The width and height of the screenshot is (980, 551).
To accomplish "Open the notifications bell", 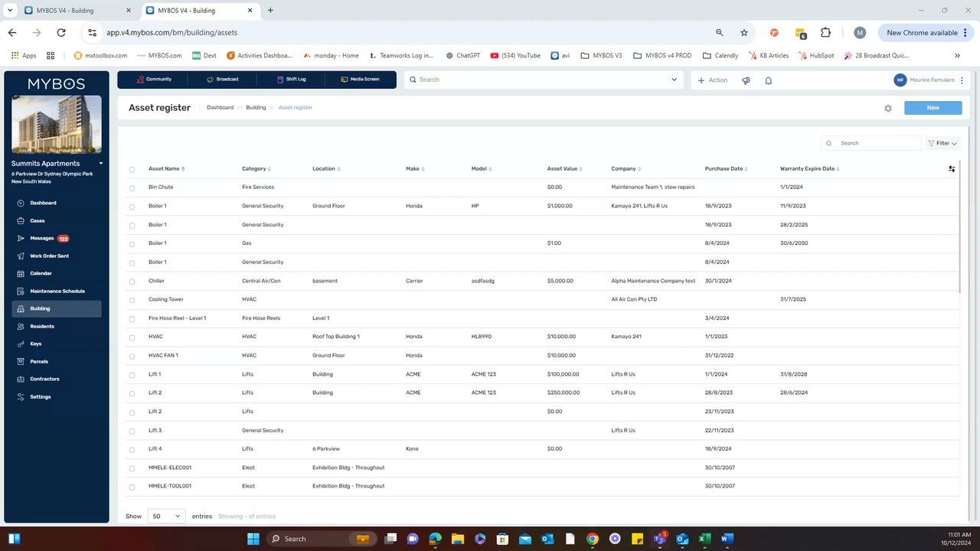I will tap(769, 80).
